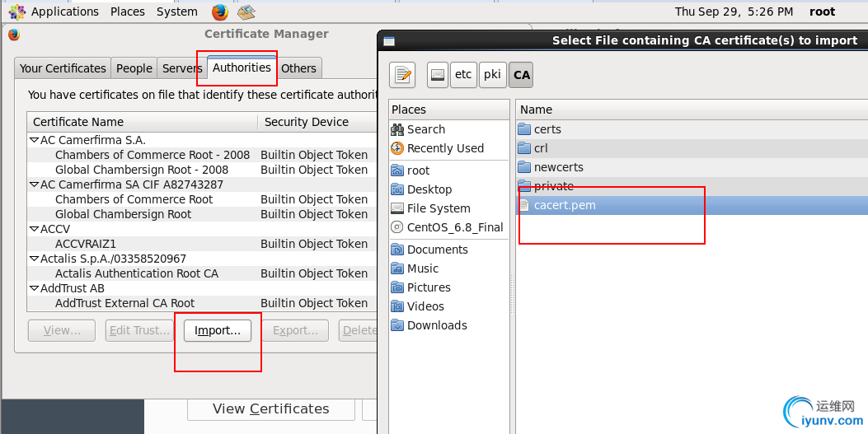Click the root user menu in panel
This screenshot has height=434, width=868.
pos(822,12)
